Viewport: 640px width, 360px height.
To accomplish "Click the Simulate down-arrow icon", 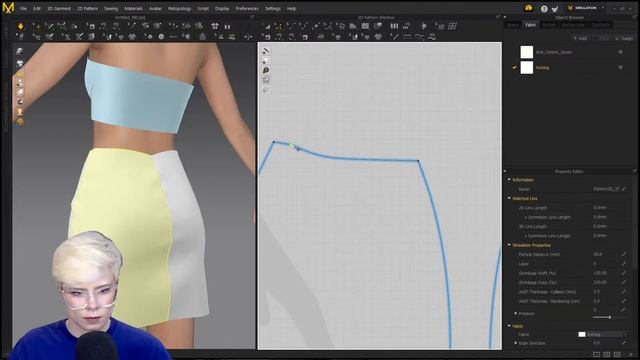I will (x=20, y=27).
